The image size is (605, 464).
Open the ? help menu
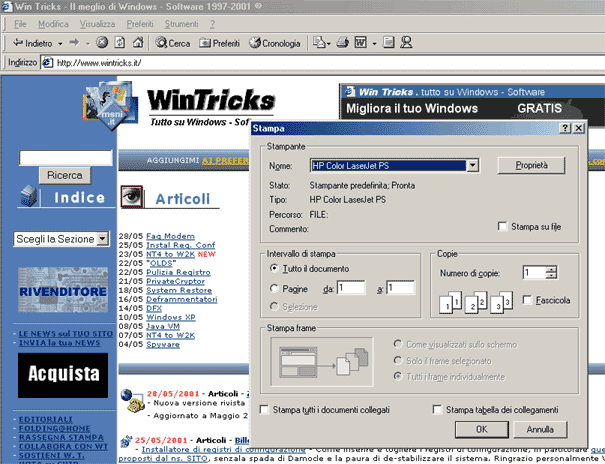click(212, 24)
